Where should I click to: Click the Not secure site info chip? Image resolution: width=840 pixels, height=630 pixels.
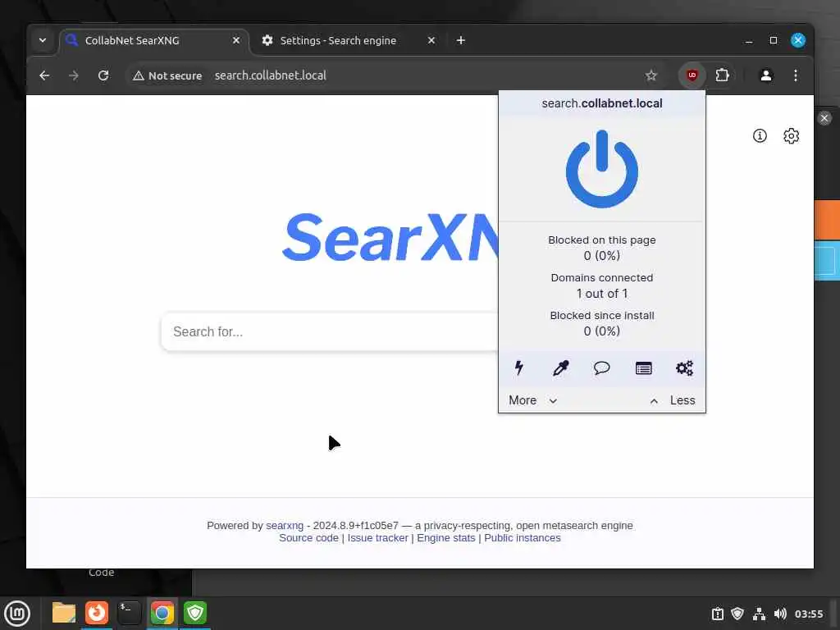pyautogui.click(x=167, y=75)
